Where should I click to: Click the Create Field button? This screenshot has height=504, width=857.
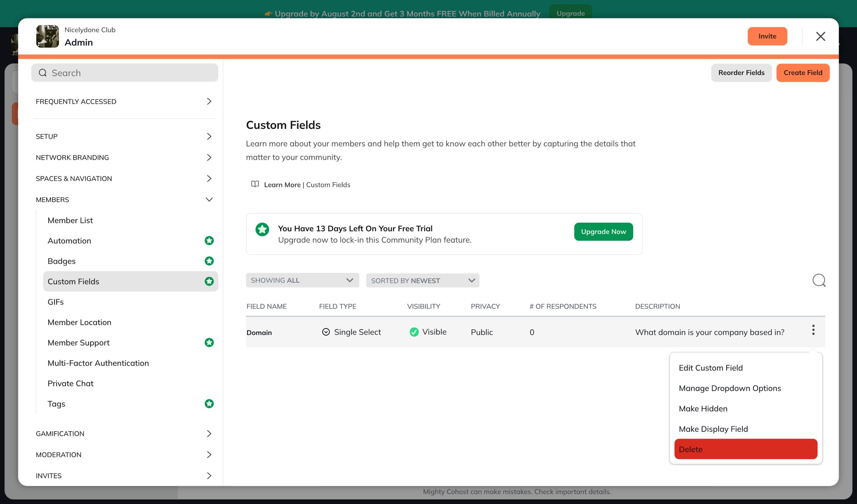point(803,72)
